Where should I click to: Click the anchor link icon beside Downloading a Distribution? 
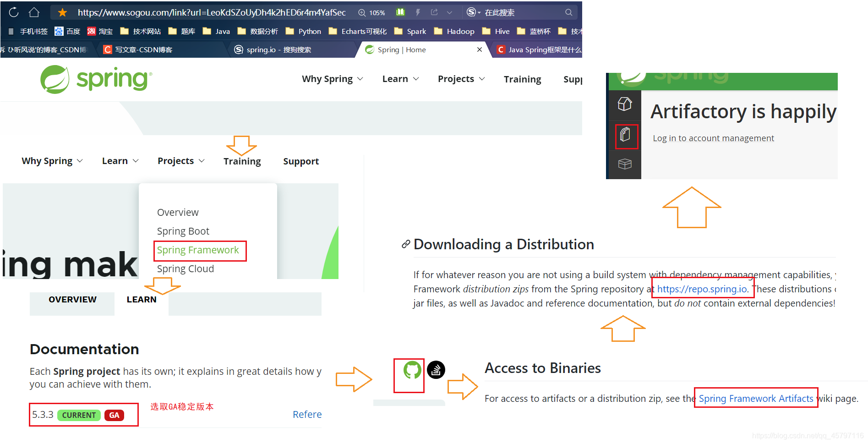click(405, 244)
